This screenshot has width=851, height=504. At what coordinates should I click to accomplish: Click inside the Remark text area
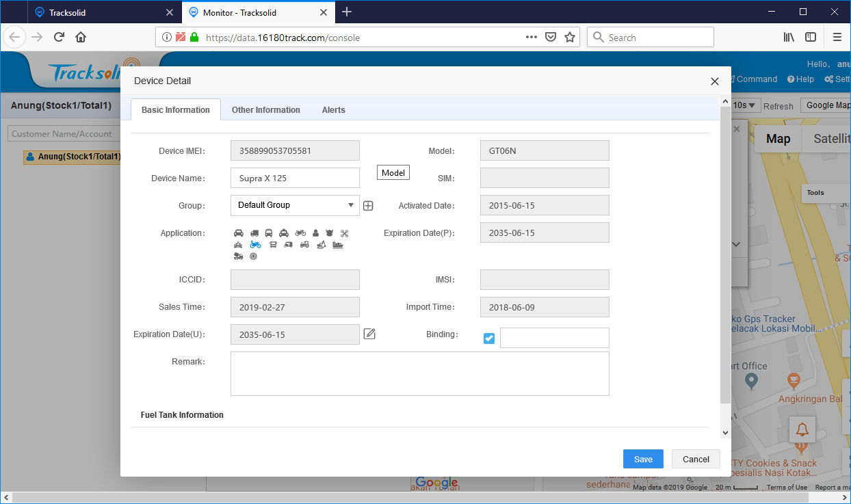pyautogui.click(x=419, y=373)
